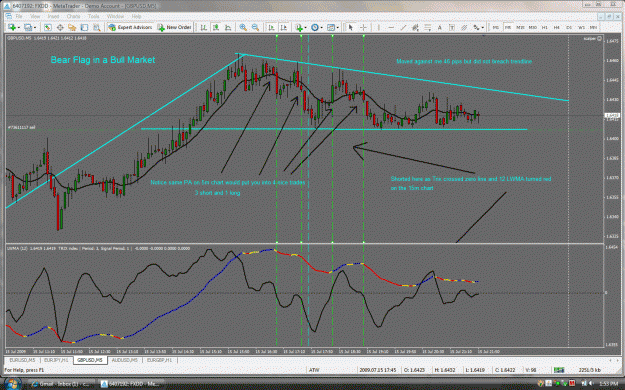Switch chart to Line Chart icon
Viewport: 625px width, 390px height.
click(228, 27)
